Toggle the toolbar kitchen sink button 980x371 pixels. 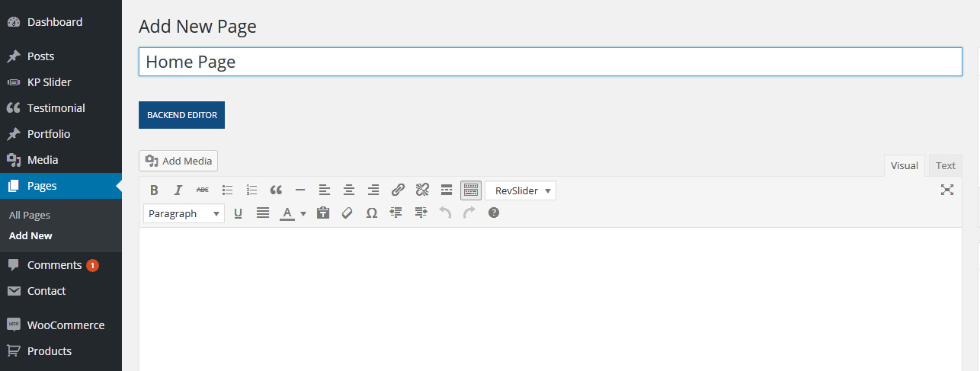[x=471, y=190]
